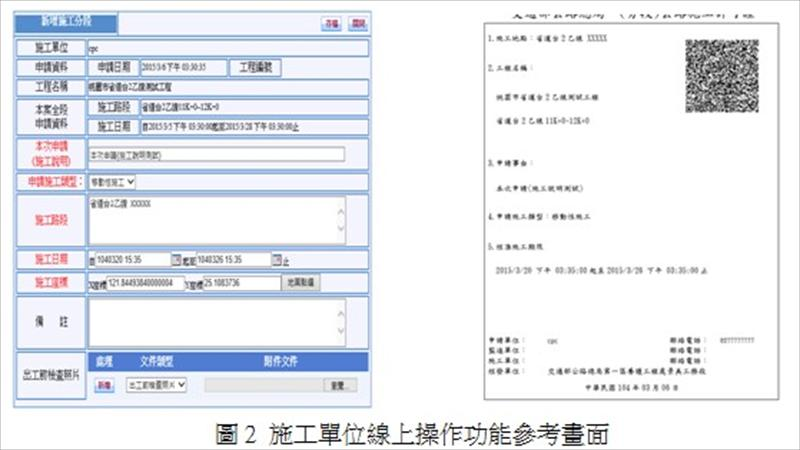Click the 施工路段 text area
The width and height of the screenshot is (800, 450).
click(217, 220)
